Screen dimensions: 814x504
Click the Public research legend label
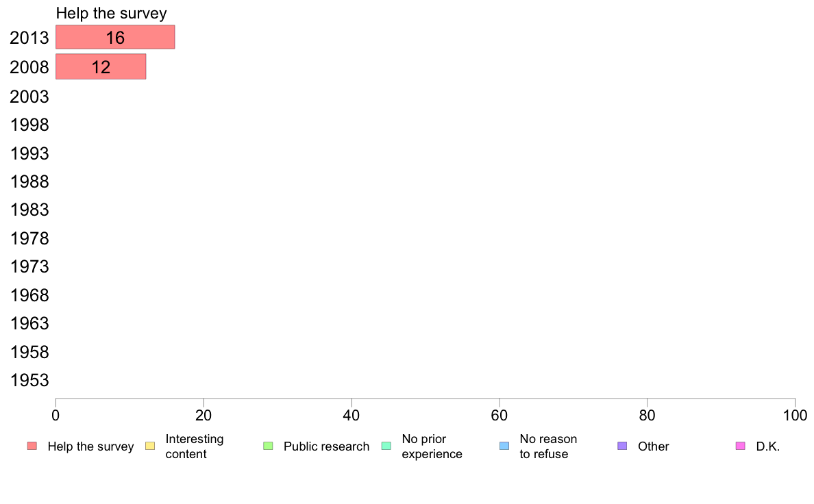[x=326, y=446]
